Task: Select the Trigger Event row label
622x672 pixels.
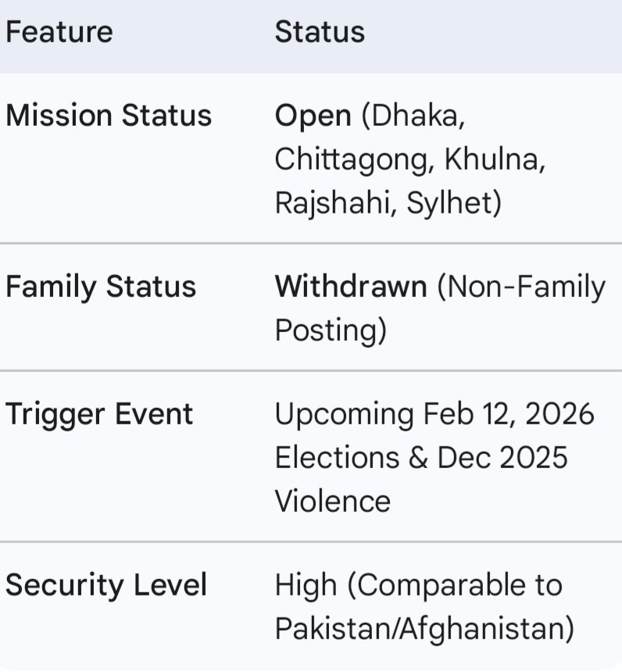Action: (x=99, y=414)
